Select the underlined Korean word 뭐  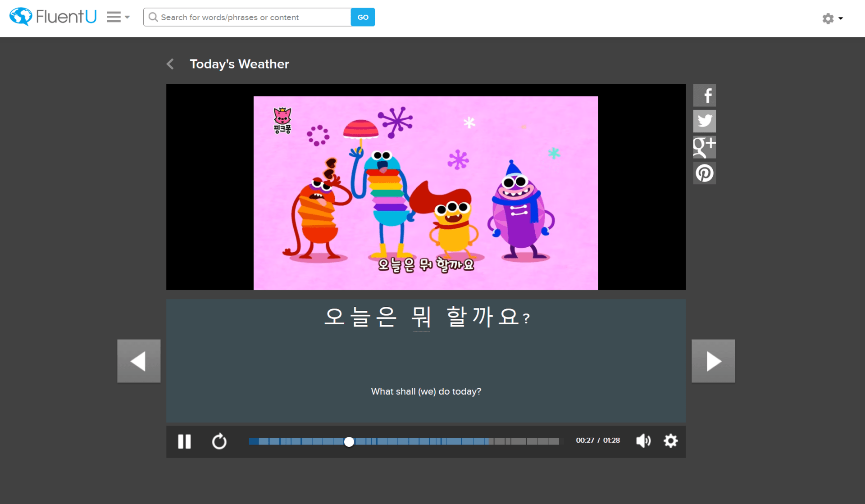421,317
